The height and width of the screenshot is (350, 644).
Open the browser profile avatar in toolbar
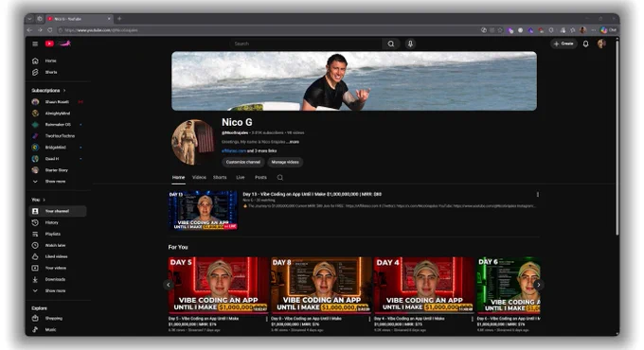tap(582, 30)
